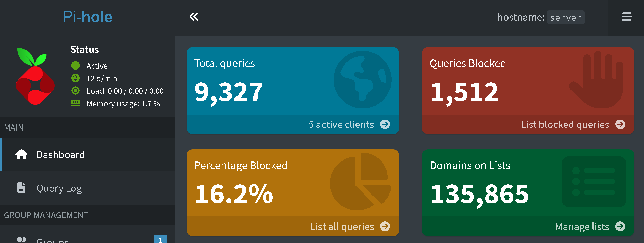Click arrow icon next to List blocked queries
Viewport: 644px width, 243px height.
pyautogui.click(x=620, y=124)
